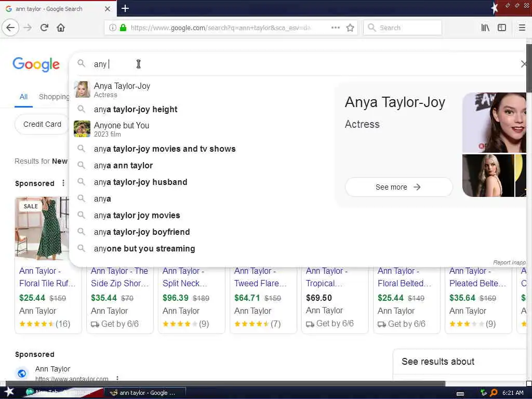Click the $25.44 price on Floral Tile product

(x=32, y=298)
